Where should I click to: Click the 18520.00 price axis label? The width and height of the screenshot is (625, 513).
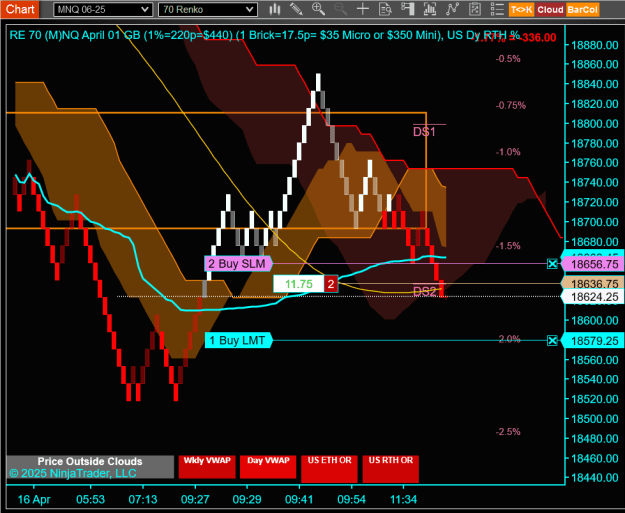595,399
